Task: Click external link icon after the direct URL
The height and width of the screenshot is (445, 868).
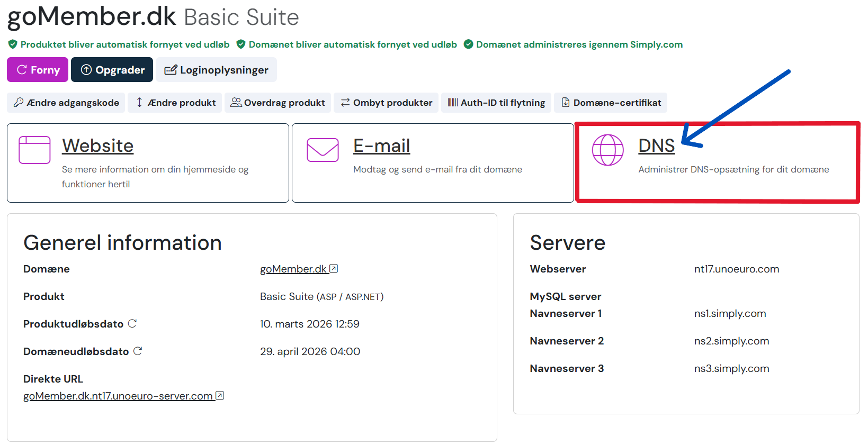Action: (x=220, y=395)
